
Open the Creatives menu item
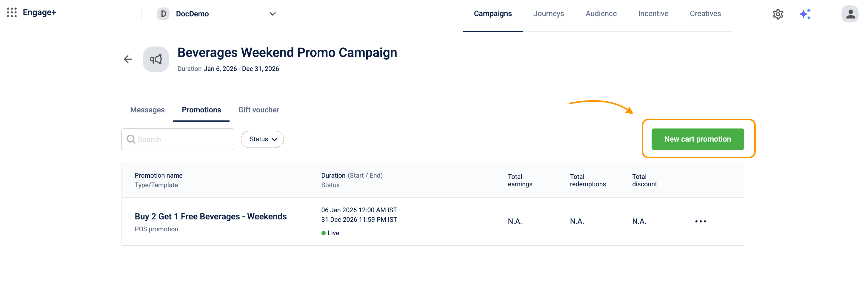705,14
